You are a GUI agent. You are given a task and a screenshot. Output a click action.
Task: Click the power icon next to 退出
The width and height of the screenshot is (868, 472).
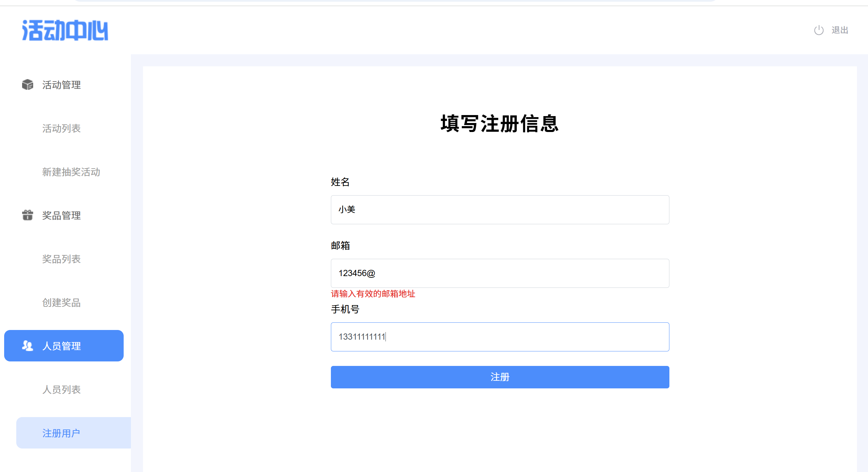pos(819,30)
